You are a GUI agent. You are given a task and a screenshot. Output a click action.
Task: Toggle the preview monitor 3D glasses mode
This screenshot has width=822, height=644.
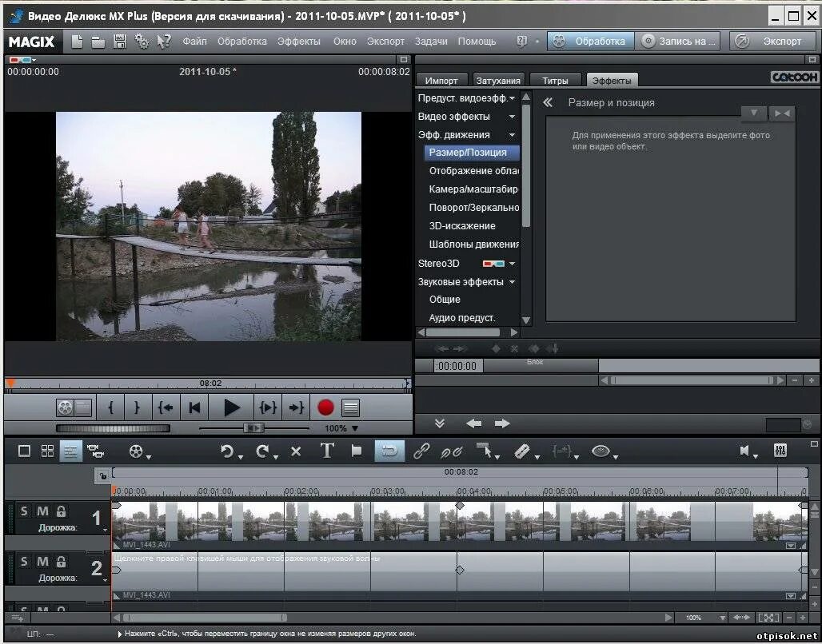[21, 60]
